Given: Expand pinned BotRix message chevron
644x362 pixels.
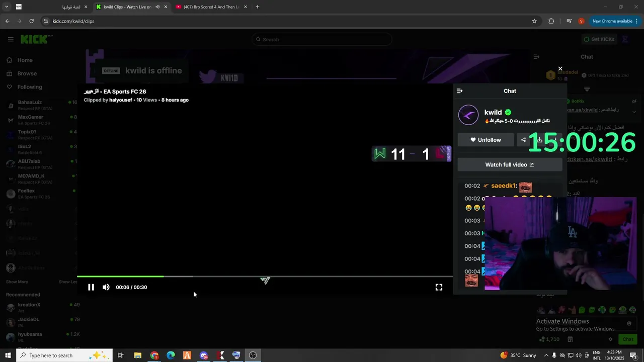Looking at the screenshot, I should coord(634,112).
